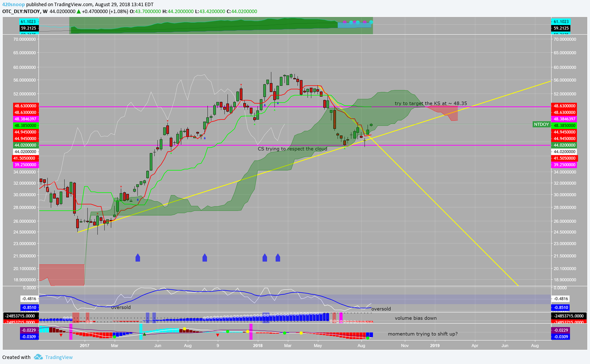Click the OTC_DLY:NTDOY, W symbol title
The height and width of the screenshot is (364, 590).
click(x=25, y=12)
